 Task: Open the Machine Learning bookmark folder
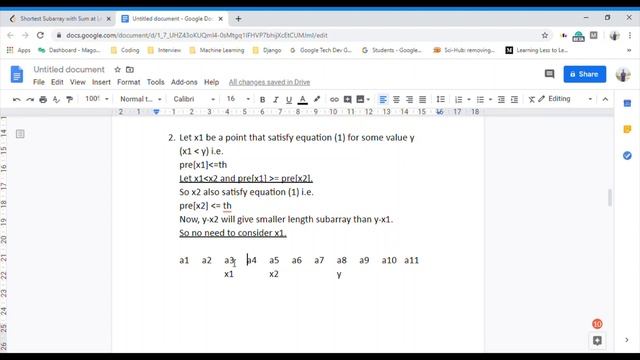[217, 50]
